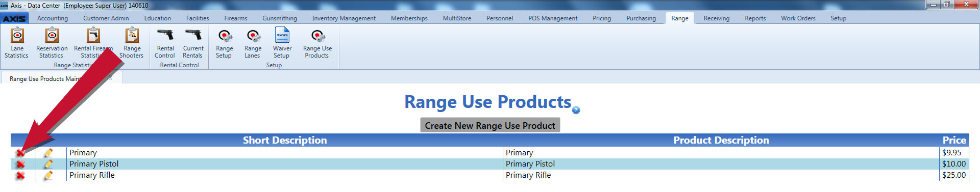Edit the Primary product row
Image resolution: width=980 pixels, height=192 pixels.
click(48, 153)
